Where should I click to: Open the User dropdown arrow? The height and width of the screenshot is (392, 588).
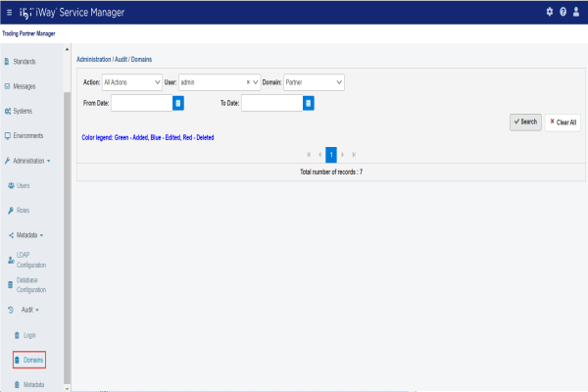coord(256,82)
